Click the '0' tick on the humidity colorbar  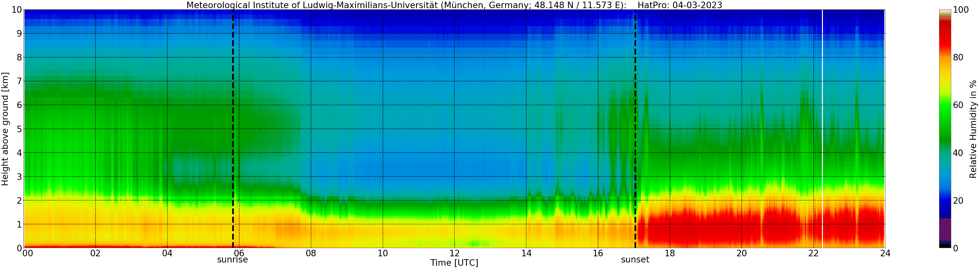coord(955,248)
